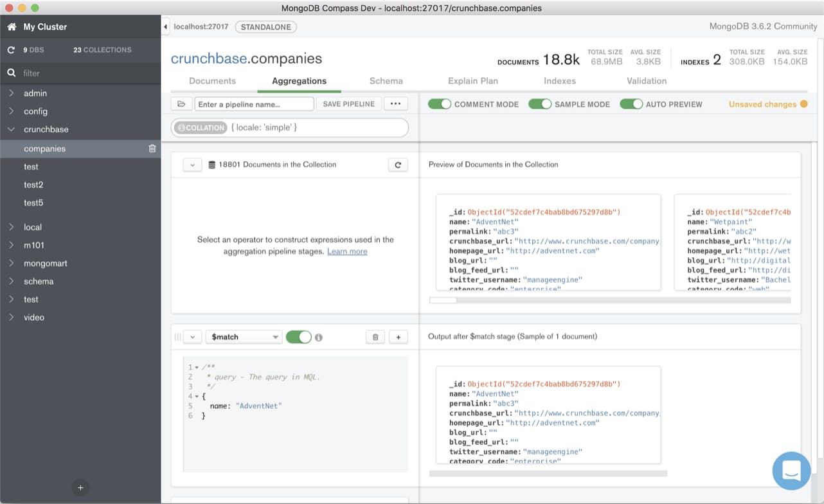Create a database with the plus icon
Viewport: 824px width, 504px height.
click(x=80, y=488)
